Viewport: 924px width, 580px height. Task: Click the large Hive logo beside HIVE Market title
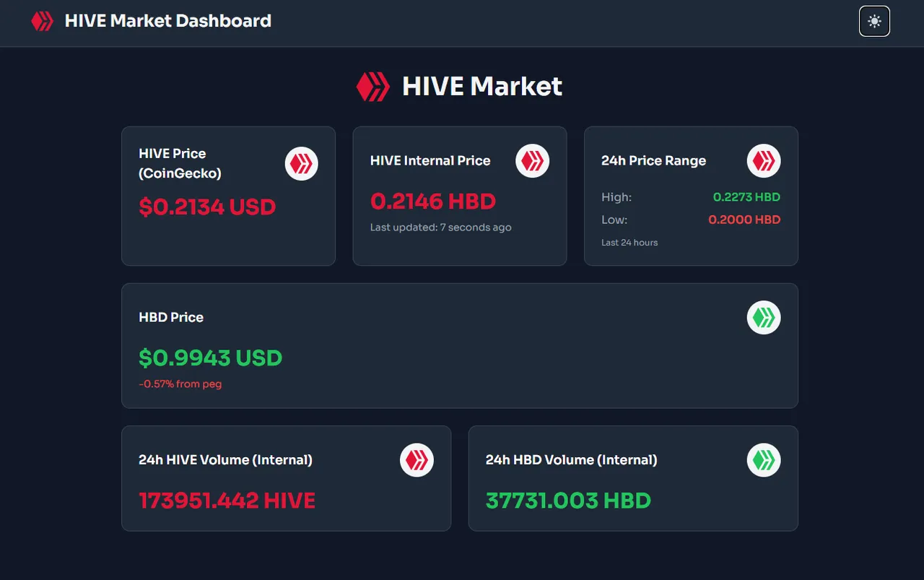pyautogui.click(x=373, y=87)
